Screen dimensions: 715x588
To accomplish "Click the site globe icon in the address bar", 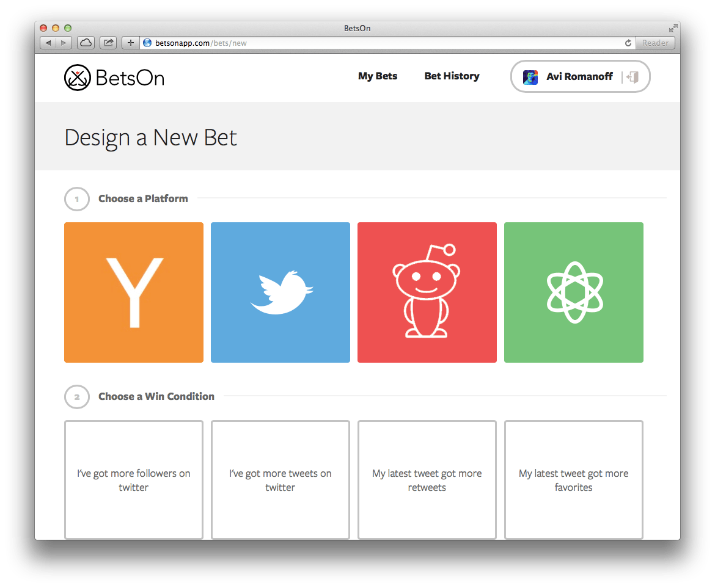I will tap(147, 43).
